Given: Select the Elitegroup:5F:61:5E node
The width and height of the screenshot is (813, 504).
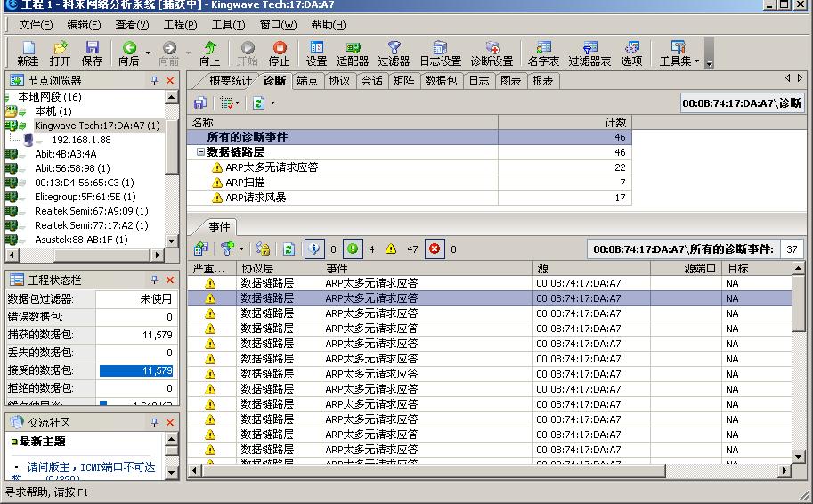Looking at the screenshot, I should coord(85,197).
